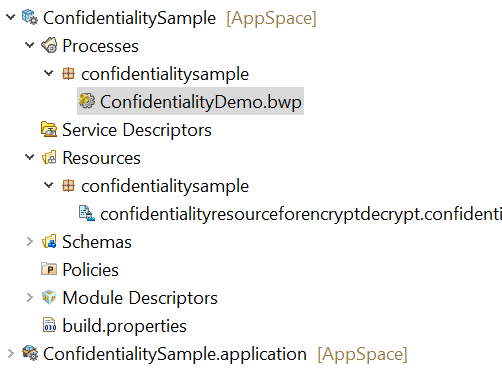This screenshot has width=502, height=371.
Task: Click the Service Descriptors folder icon
Action: (49, 129)
